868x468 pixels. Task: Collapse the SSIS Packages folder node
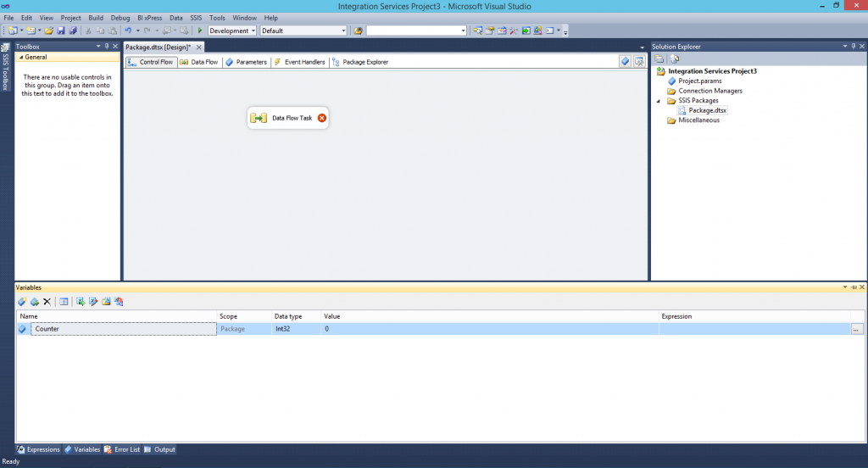pyautogui.click(x=659, y=101)
